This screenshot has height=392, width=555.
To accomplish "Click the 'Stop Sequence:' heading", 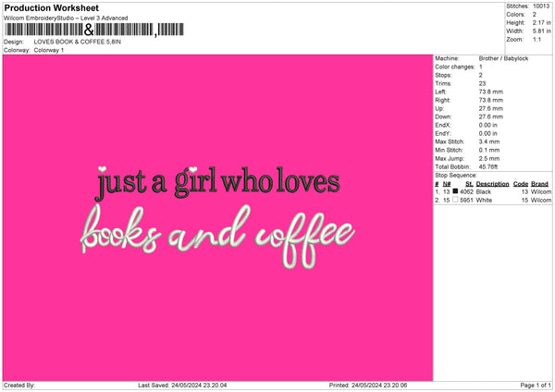I will tap(456, 176).
